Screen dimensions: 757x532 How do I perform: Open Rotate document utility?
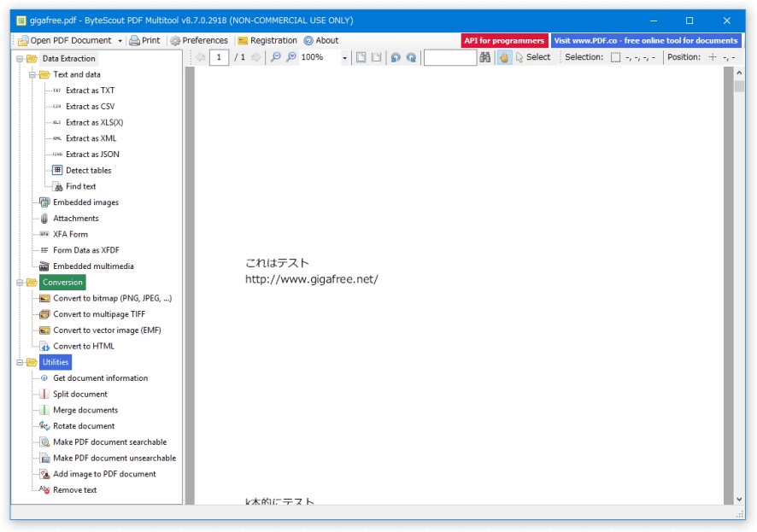pos(84,426)
